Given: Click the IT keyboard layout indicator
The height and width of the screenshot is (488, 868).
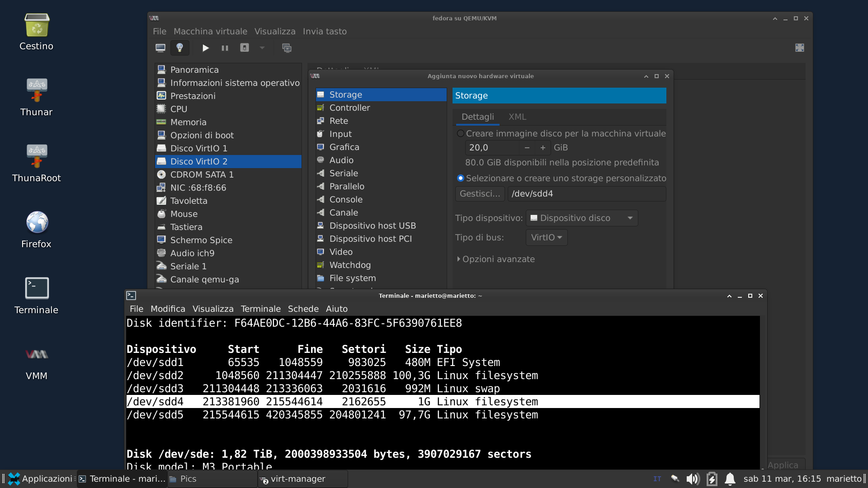Looking at the screenshot, I should coord(657,479).
